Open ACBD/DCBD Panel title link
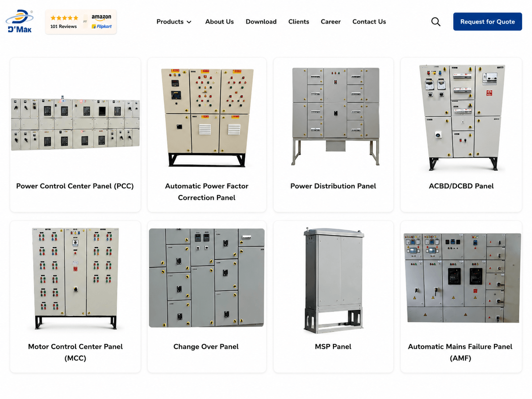532x399 pixels. [x=461, y=186]
